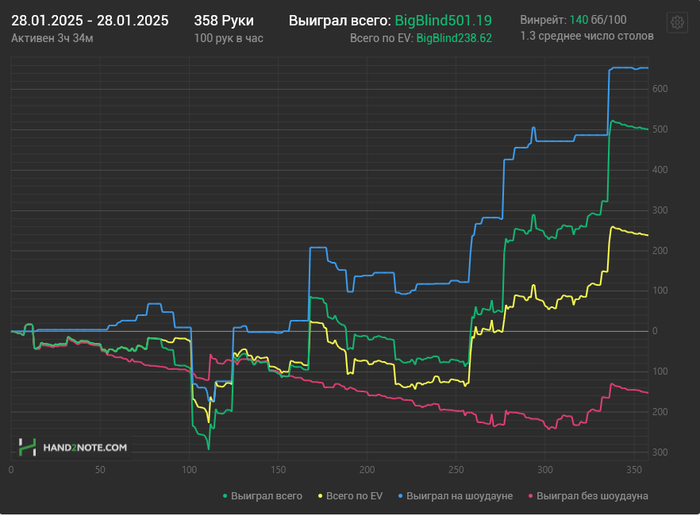Click the date range 28.01.2025 - 28.01.2025
Screen dimensions: 700x516
(x=90, y=21)
